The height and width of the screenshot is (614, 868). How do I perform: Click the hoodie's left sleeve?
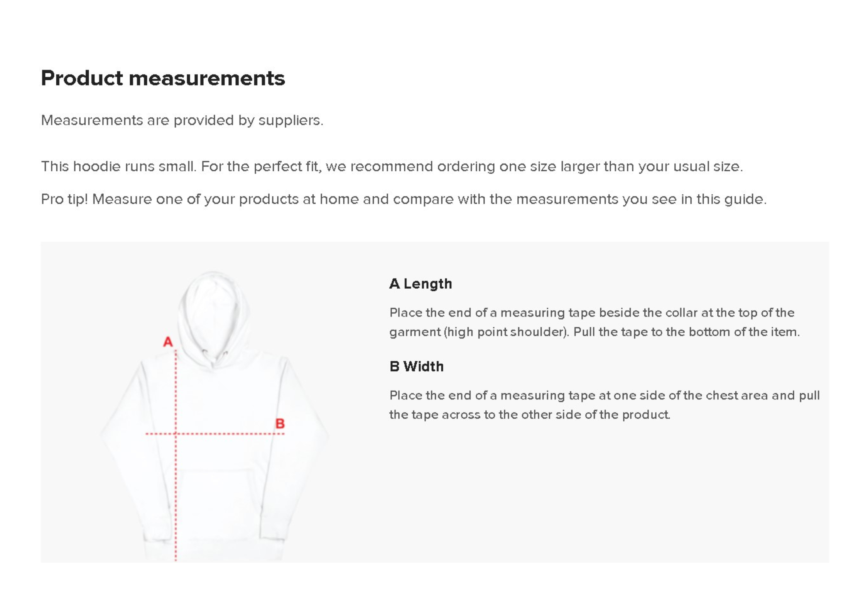coord(127,444)
